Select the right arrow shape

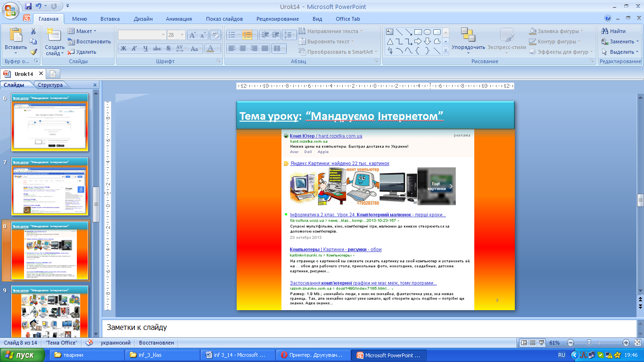[x=418, y=41]
